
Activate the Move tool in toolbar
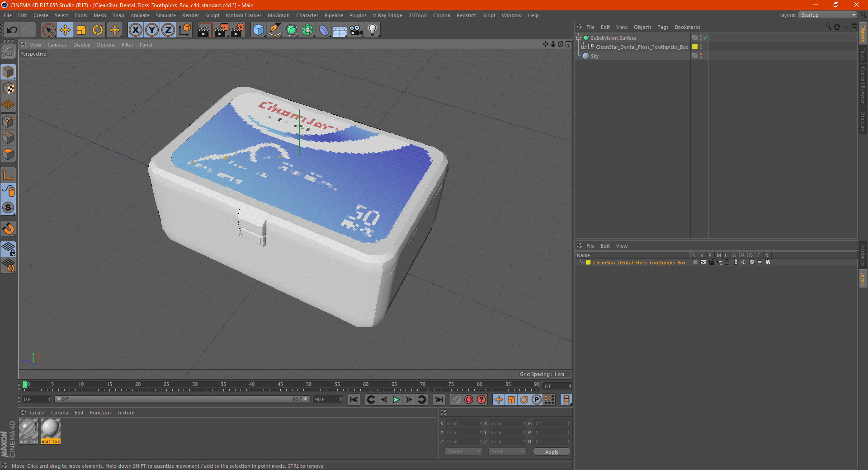[65, 30]
